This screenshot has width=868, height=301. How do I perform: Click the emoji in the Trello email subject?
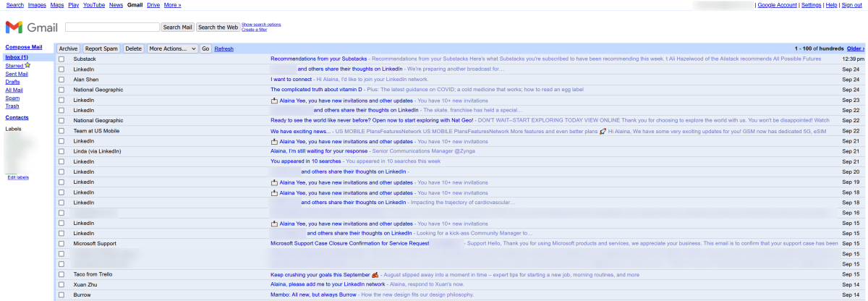coord(375,275)
